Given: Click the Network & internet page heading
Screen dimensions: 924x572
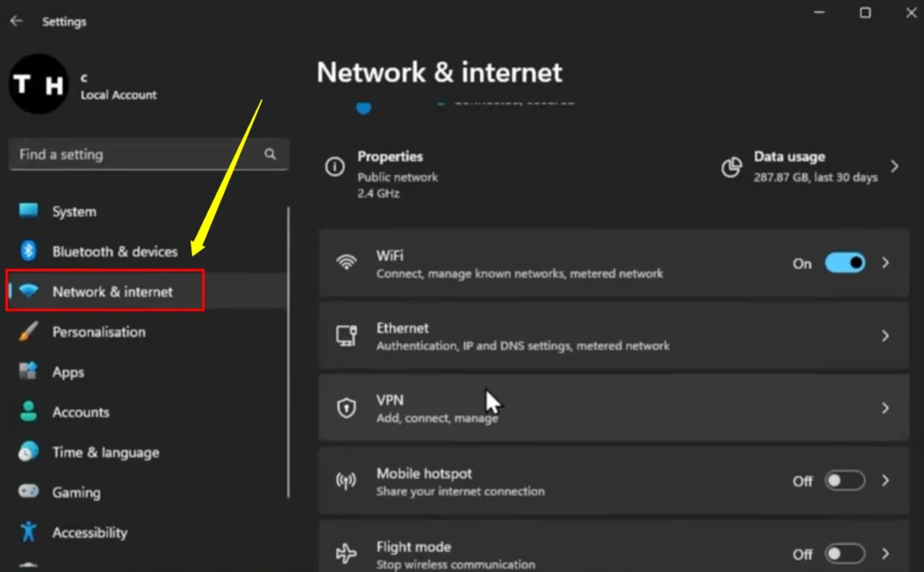Looking at the screenshot, I should [439, 72].
